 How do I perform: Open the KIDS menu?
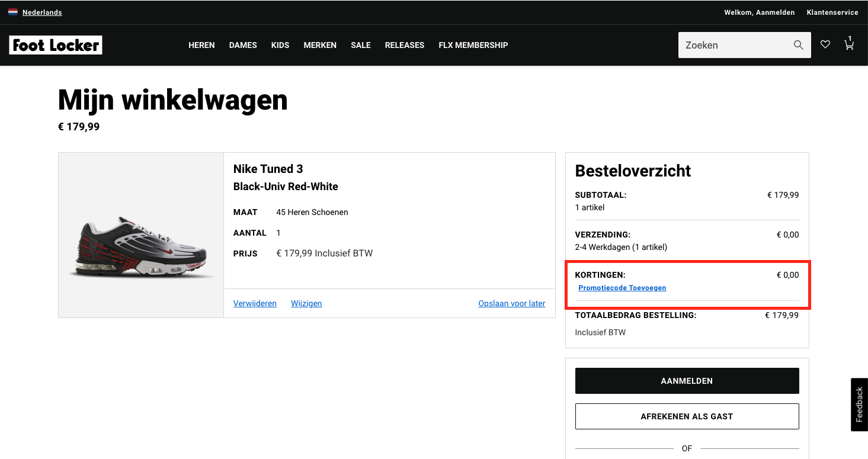click(x=280, y=45)
